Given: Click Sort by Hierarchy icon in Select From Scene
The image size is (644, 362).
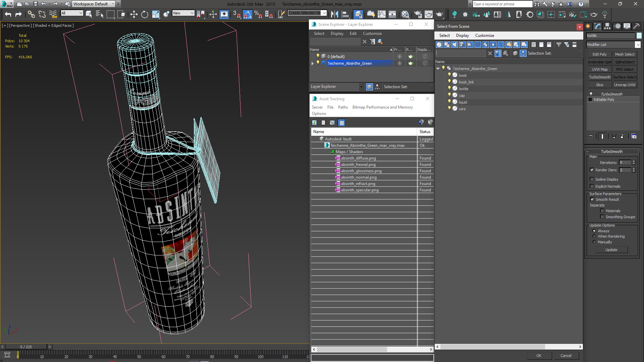Looking at the screenshot, I should [523, 53].
